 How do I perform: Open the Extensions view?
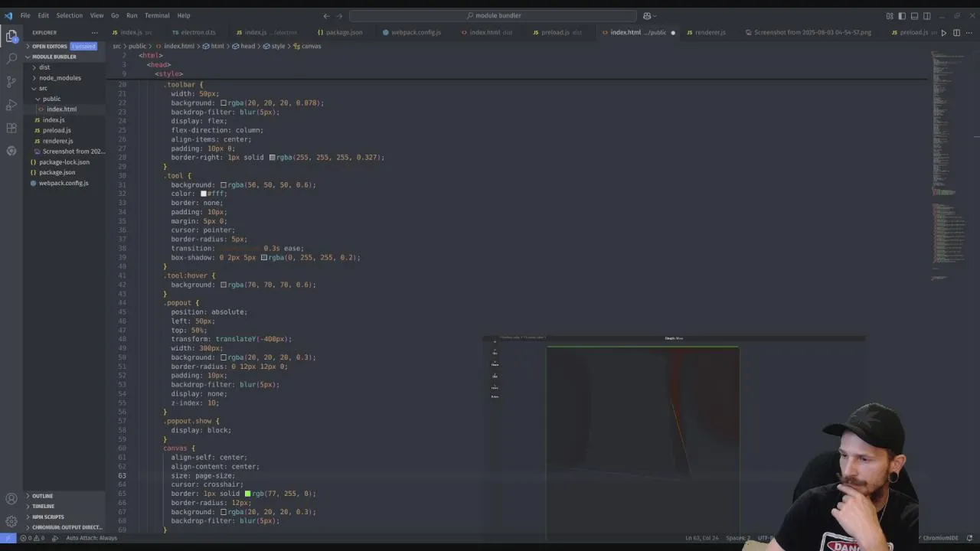click(11, 128)
